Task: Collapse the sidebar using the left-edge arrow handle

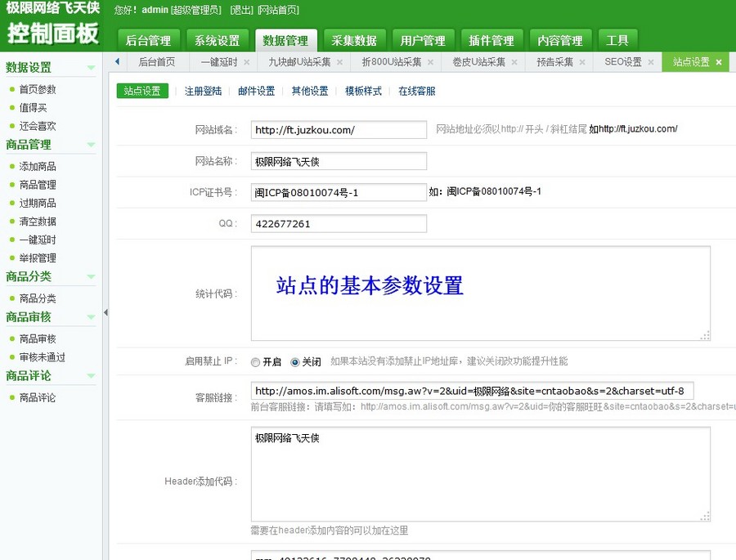Action: [x=105, y=312]
